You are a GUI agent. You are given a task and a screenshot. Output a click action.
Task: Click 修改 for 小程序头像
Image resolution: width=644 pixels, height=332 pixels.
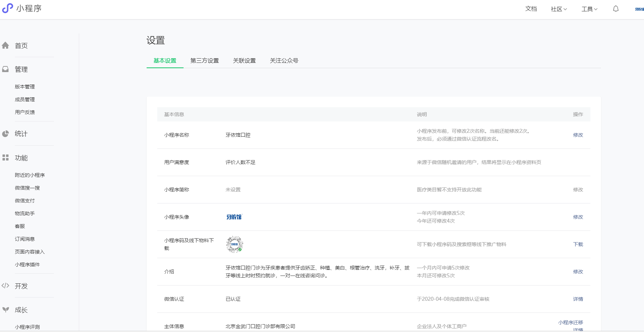578,217
